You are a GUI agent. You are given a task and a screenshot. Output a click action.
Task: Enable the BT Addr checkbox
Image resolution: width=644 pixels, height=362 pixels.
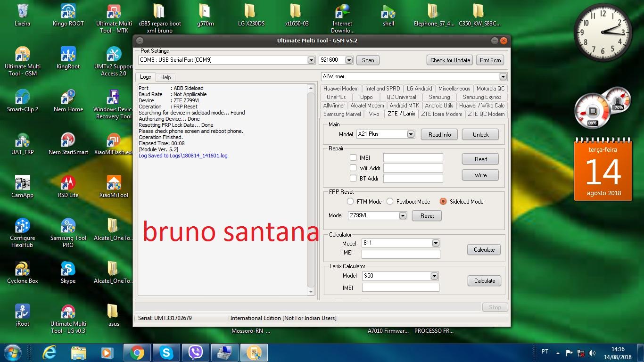pyautogui.click(x=353, y=178)
